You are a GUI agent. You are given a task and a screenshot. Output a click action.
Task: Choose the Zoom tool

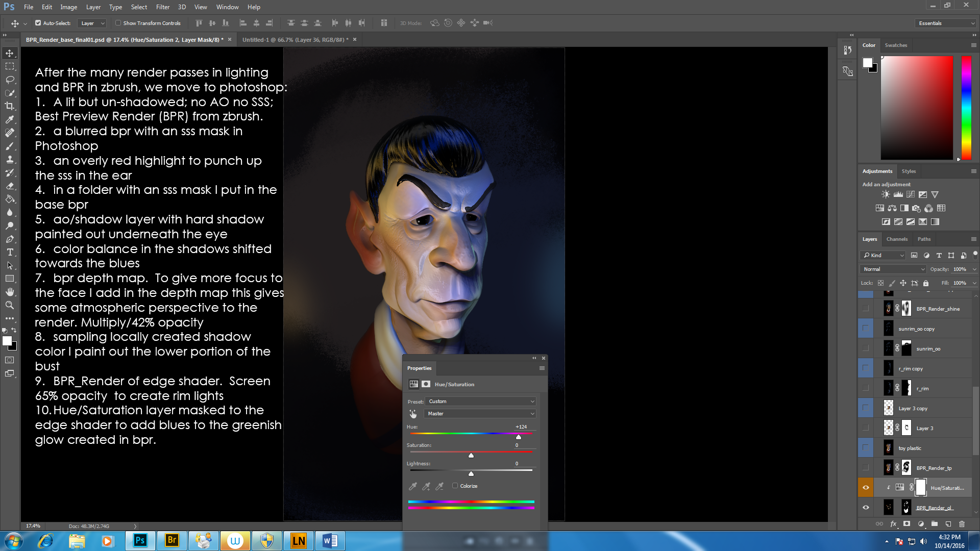[10, 305]
